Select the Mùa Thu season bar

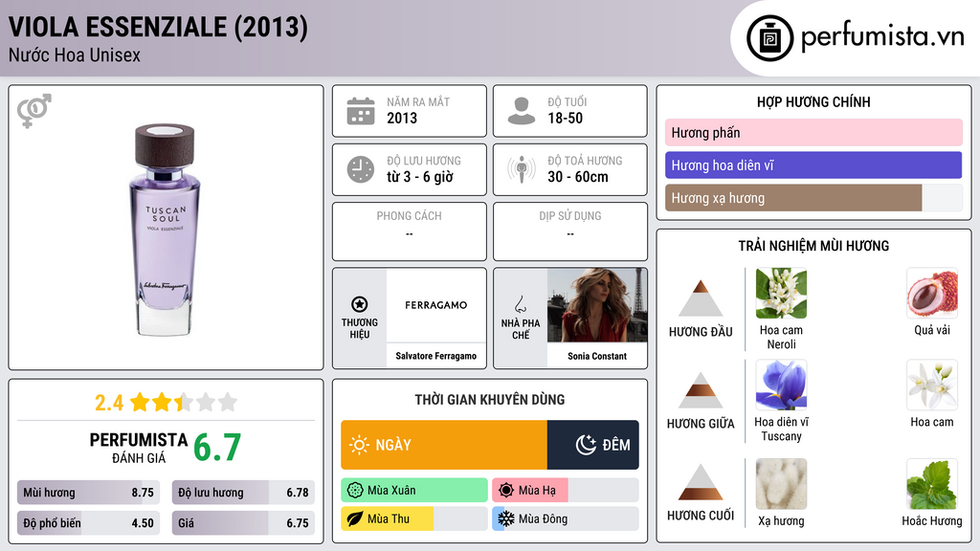414,519
